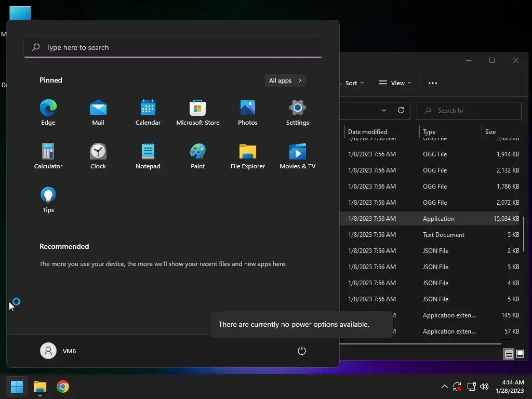532x399 pixels.
Task: Launch the Mail app
Action: (98, 113)
